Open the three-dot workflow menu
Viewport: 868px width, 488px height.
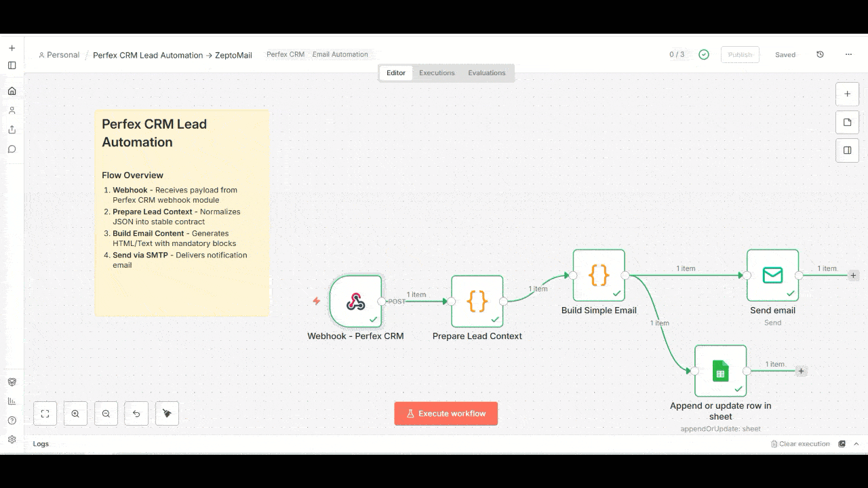pyautogui.click(x=848, y=55)
